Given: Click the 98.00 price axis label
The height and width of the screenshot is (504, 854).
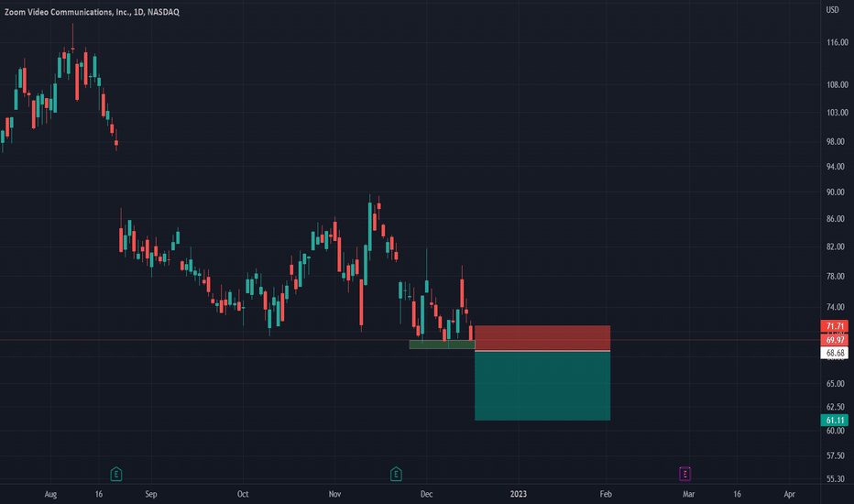Looking at the screenshot, I should pos(838,142).
